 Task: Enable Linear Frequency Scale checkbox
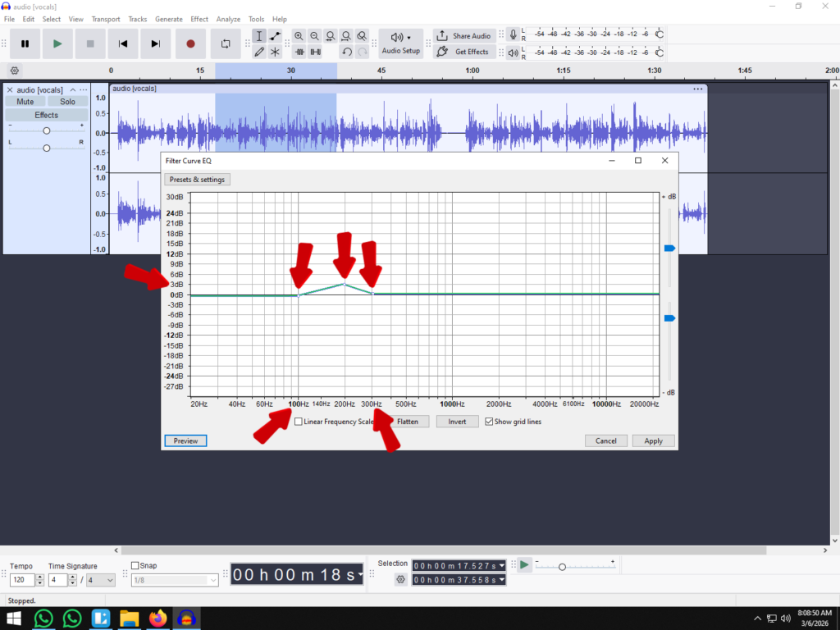click(299, 422)
